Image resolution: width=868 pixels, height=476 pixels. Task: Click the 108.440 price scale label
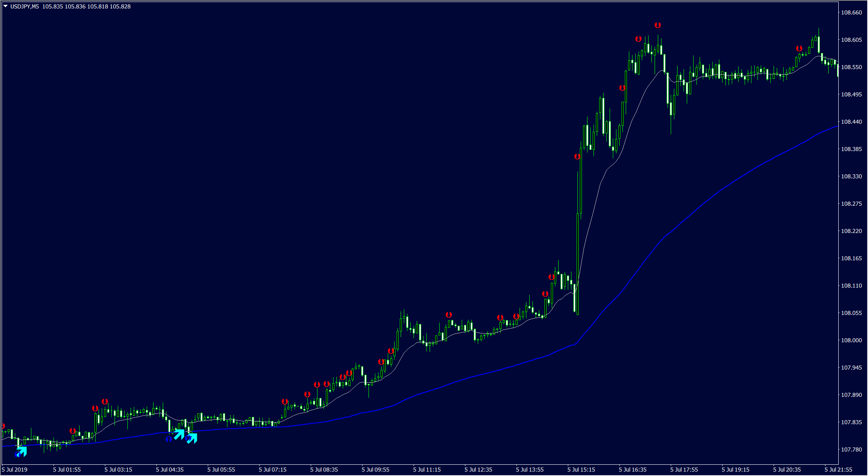(x=852, y=122)
